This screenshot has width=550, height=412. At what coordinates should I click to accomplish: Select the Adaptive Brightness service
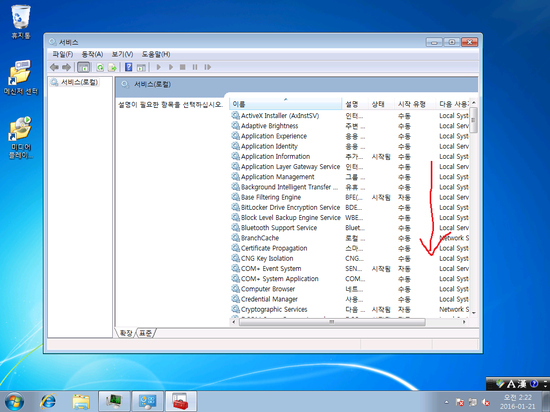pyautogui.click(x=269, y=126)
